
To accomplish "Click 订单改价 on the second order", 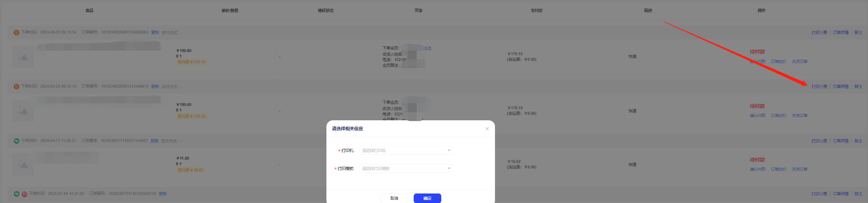I will coord(779,116).
